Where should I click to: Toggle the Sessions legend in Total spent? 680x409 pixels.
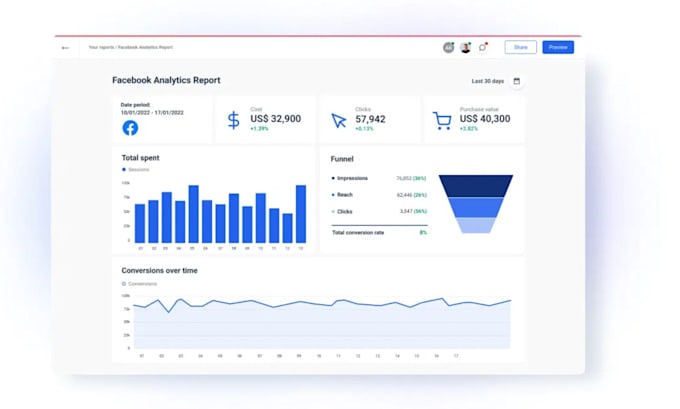(136, 170)
